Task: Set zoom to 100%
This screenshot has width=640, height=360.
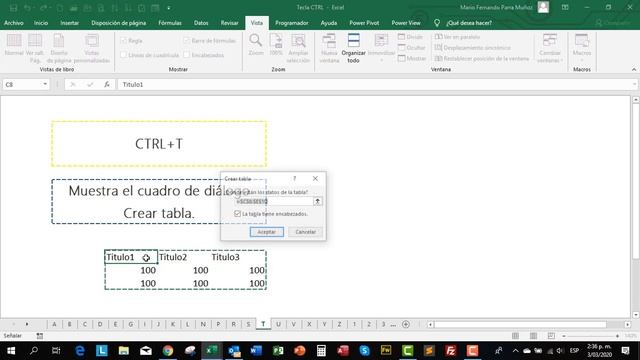Action: [x=276, y=45]
